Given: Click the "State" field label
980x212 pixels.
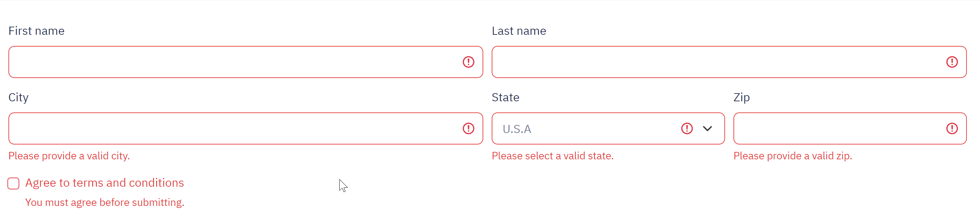Looking at the screenshot, I should [505, 98].
